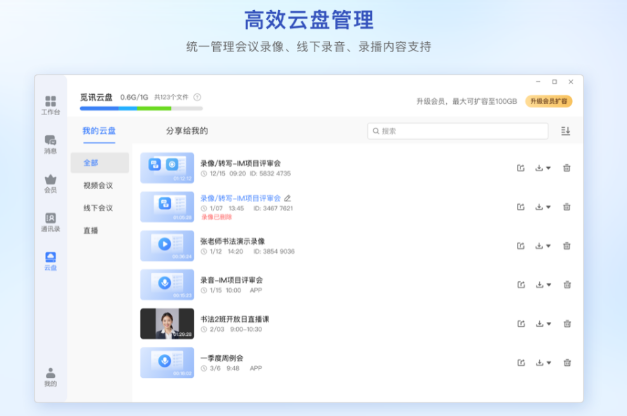Delete the 12/15 录像/转写-IM项目评审会 file
Image resolution: width=627 pixels, height=416 pixels.
[567, 168]
